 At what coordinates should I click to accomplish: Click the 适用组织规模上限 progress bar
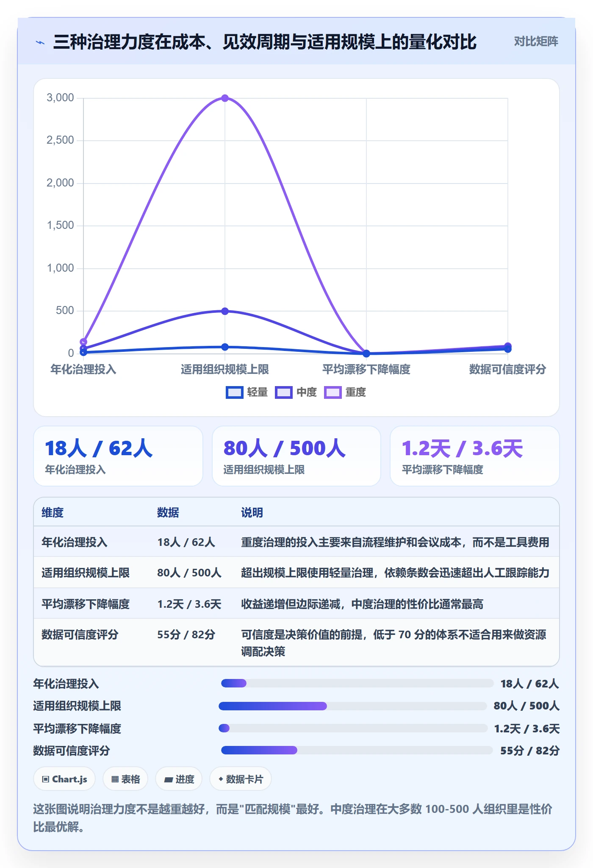click(352, 706)
